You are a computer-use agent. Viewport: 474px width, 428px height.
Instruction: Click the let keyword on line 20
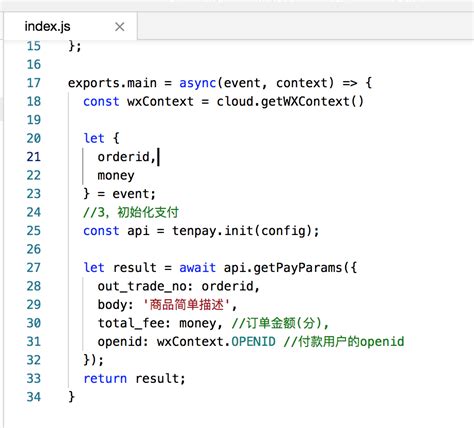(x=94, y=138)
